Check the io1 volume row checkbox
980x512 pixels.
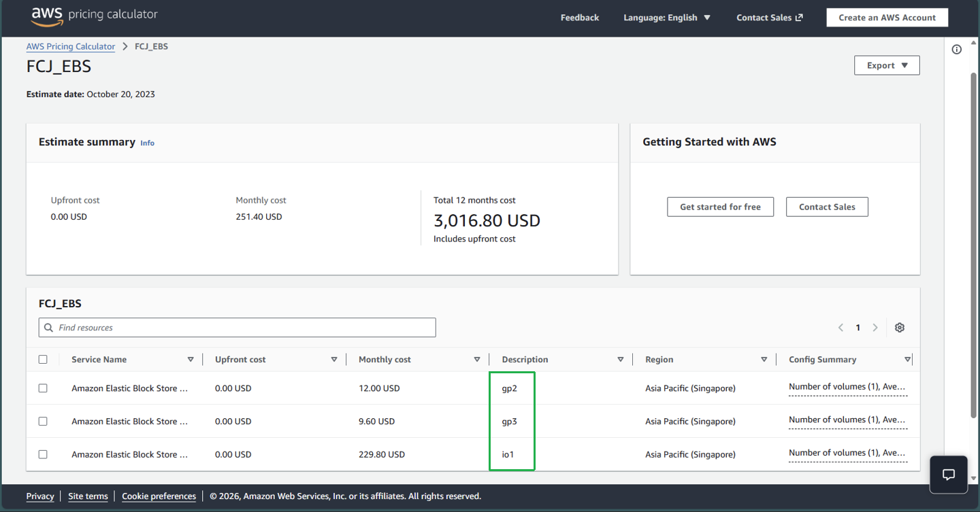43,454
